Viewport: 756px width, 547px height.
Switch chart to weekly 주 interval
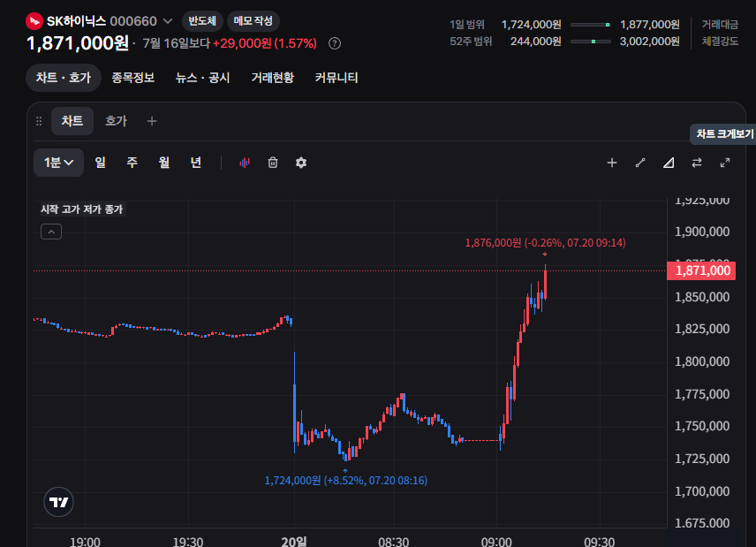[132, 163]
